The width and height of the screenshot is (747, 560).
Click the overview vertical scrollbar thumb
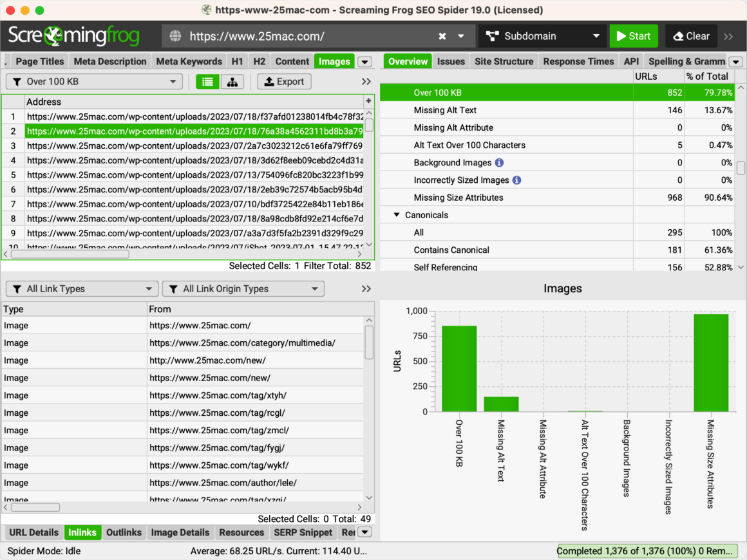(741, 167)
